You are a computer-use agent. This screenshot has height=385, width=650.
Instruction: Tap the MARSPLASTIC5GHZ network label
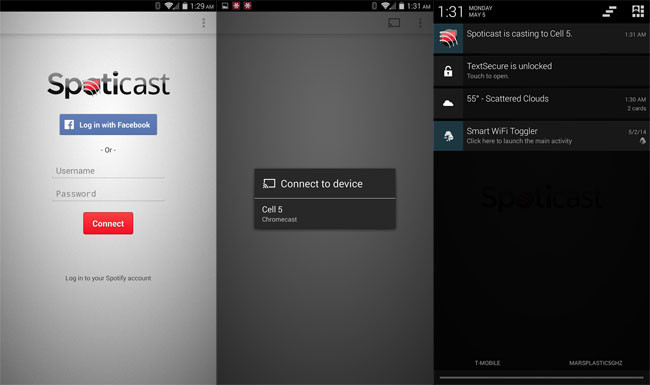[x=595, y=363]
